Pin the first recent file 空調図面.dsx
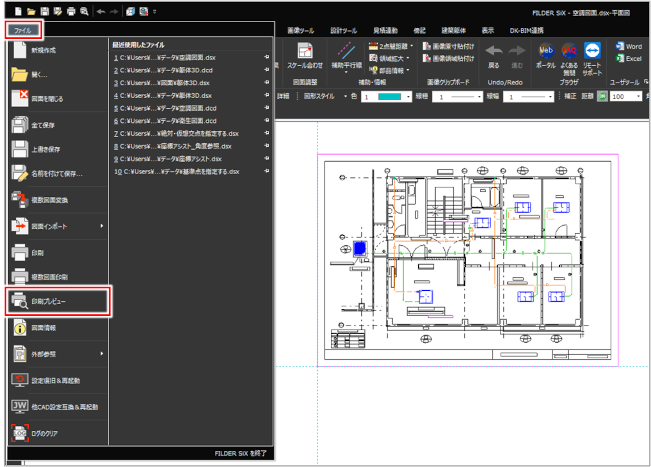The height and width of the screenshot is (467, 651). pyautogui.click(x=266, y=58)
